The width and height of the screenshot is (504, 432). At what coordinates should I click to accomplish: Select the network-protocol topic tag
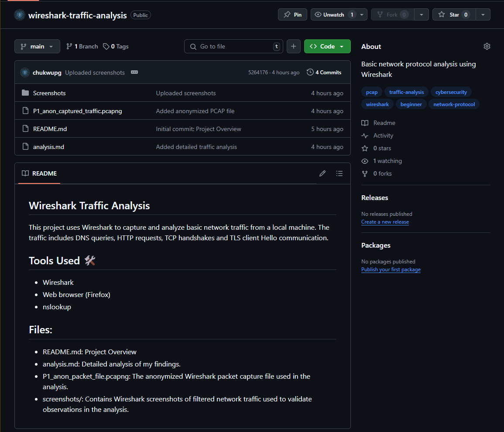point(454,104)
